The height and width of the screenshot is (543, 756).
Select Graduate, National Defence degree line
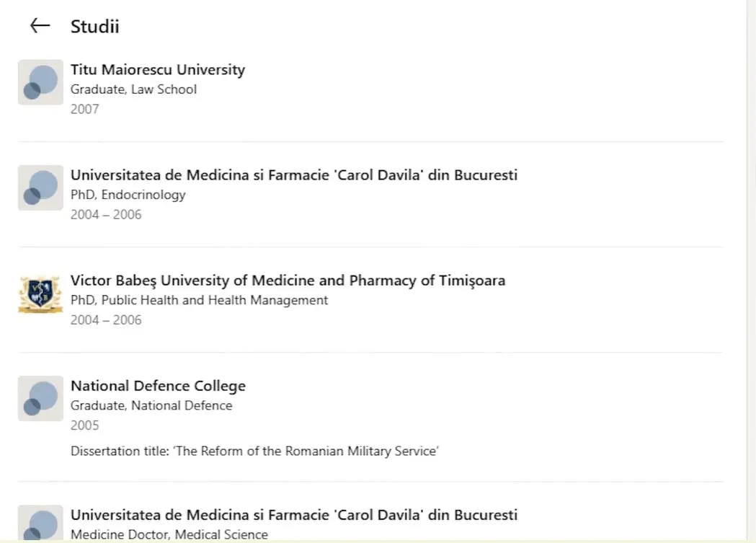tap(151, 405)
